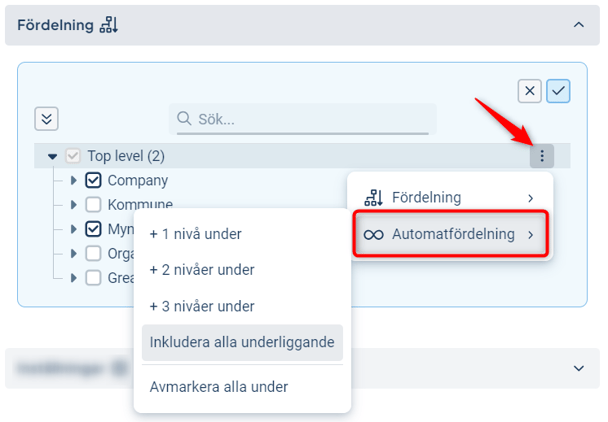Click the infinity icon beside Automatfördelning
Viewport: 608px width, 422px height.
373,235
